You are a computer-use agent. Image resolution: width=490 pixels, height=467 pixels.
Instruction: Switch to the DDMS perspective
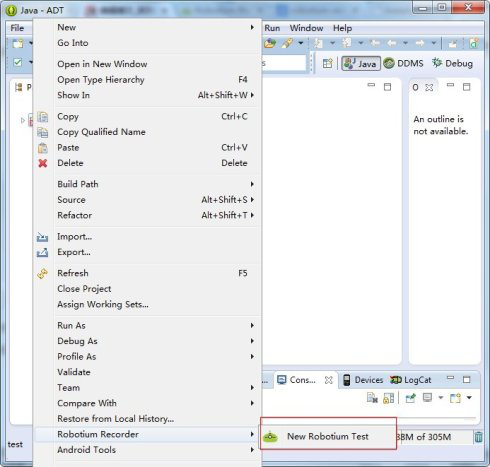(x=403, y=63)
